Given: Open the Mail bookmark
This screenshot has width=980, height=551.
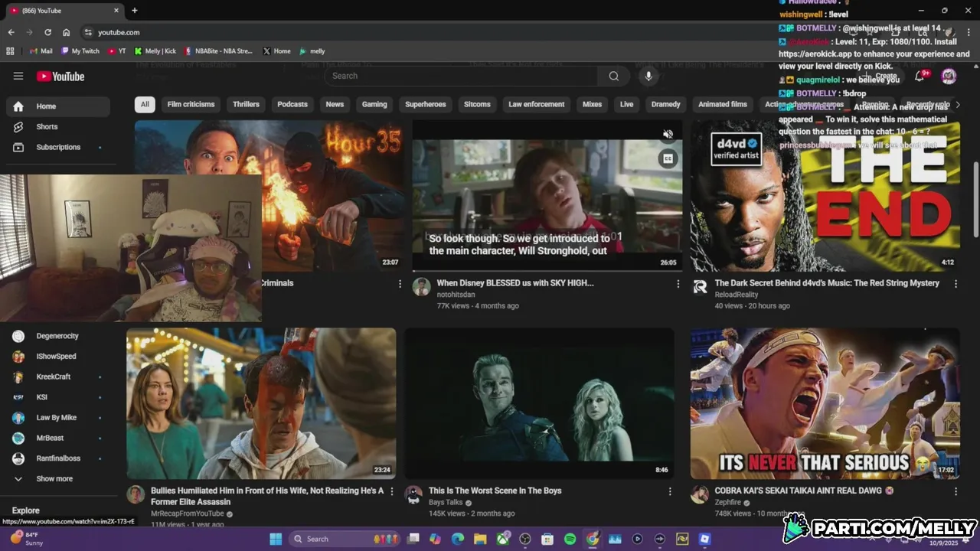Looking at the screenshot, I should (x=41, y=51).
